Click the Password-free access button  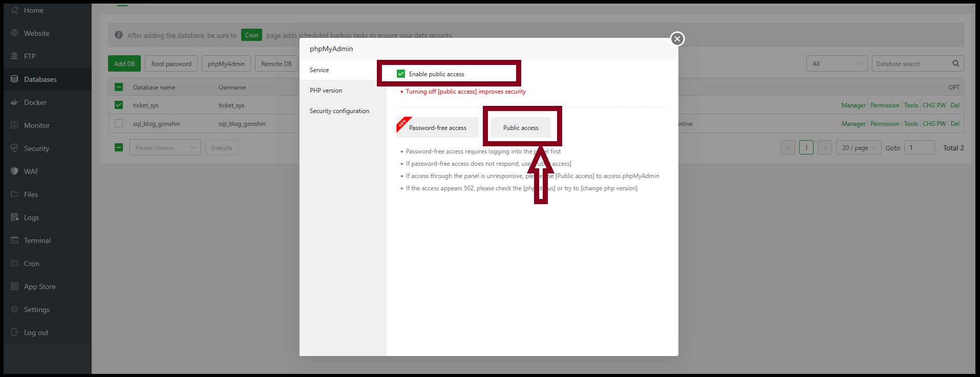[x=438, y=128]
